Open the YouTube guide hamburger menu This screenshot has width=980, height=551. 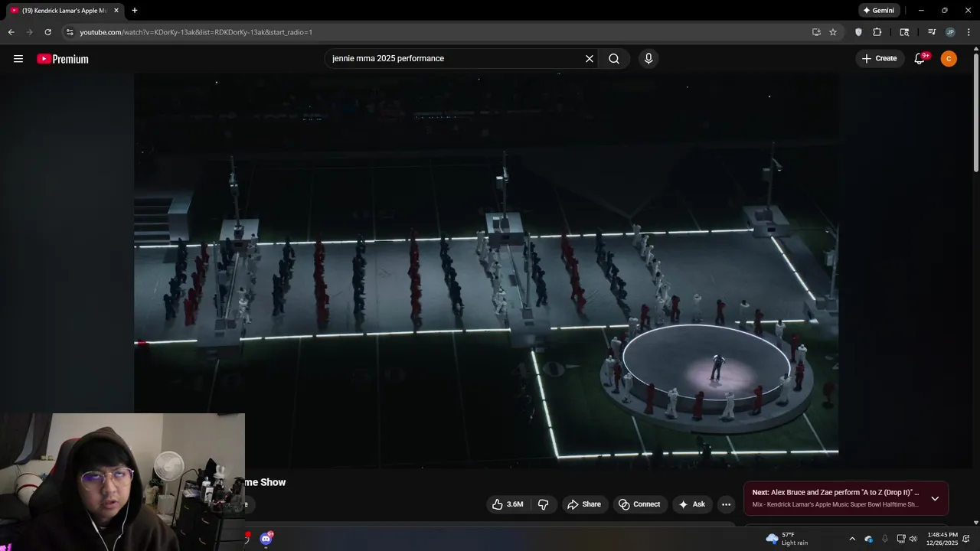18,59
